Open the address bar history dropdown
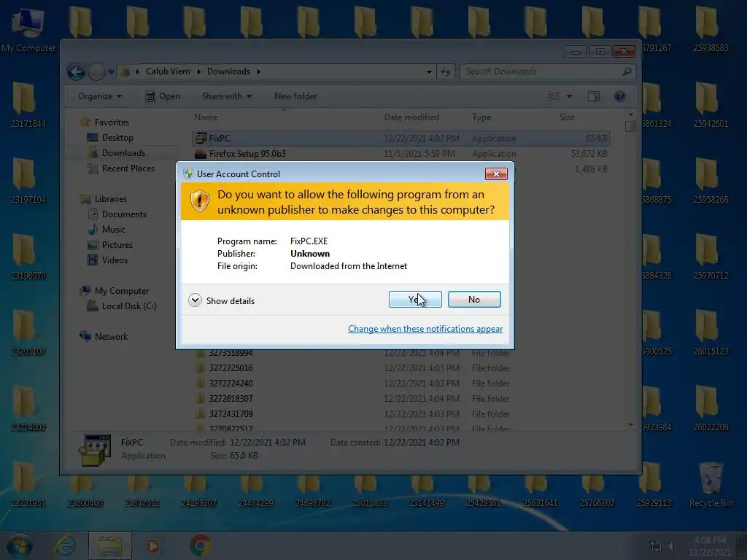The image size is (747, 560). click(x=429, y=72)
